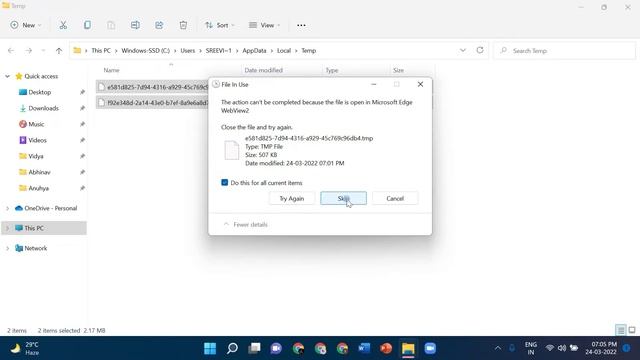The height and width of the screenshot is (360, 640).
Task: Open Vidya folder in Quick access
Action: (36, 156)
